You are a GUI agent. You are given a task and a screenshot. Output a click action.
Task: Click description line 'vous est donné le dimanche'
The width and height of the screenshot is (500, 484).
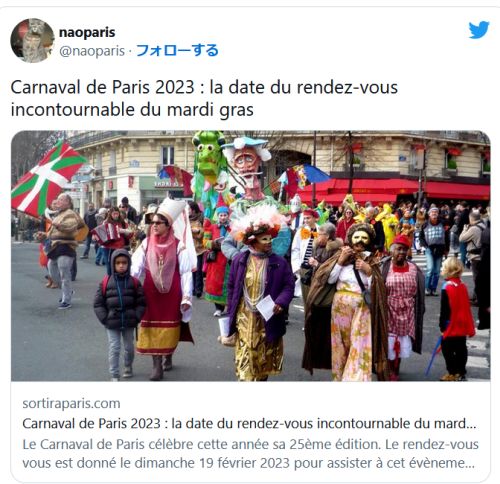pos(248,463)
